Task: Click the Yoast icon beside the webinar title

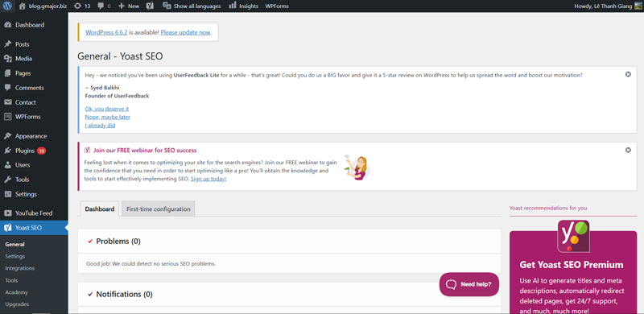Action: pos(88,150)
